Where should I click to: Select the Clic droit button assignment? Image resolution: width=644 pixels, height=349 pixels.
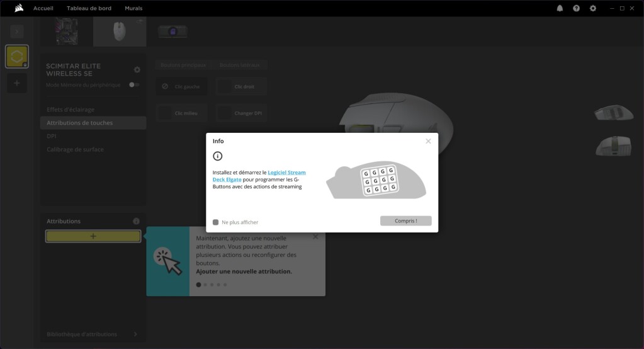coord(242,86)
